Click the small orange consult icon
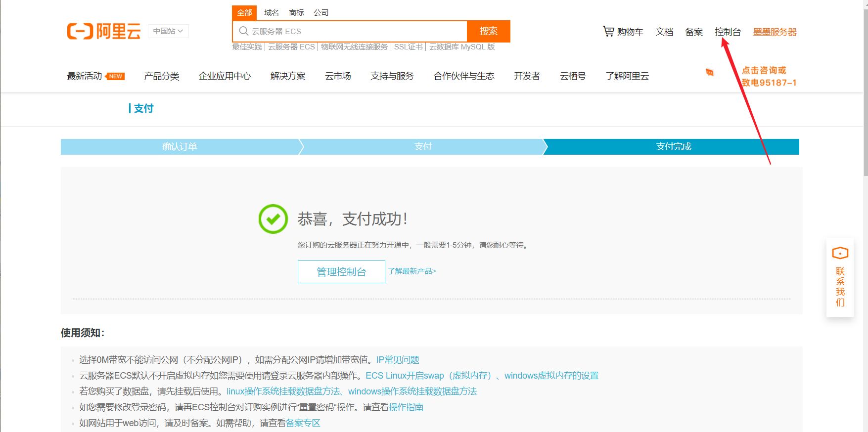 coord(710,73)
